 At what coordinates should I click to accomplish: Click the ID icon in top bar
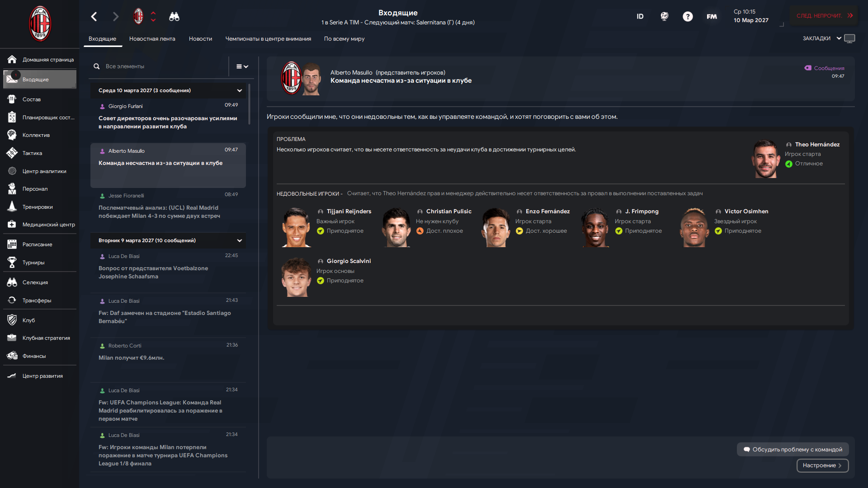[640, 17]
